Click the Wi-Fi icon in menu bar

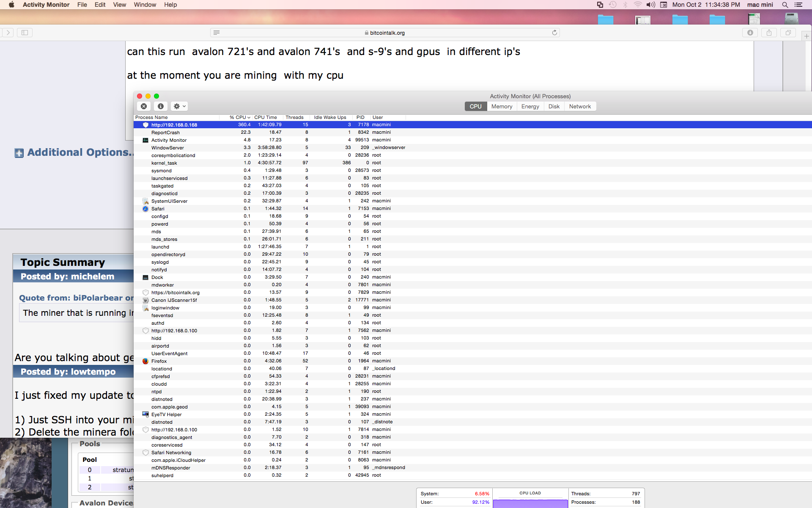[x=637, y=5]
